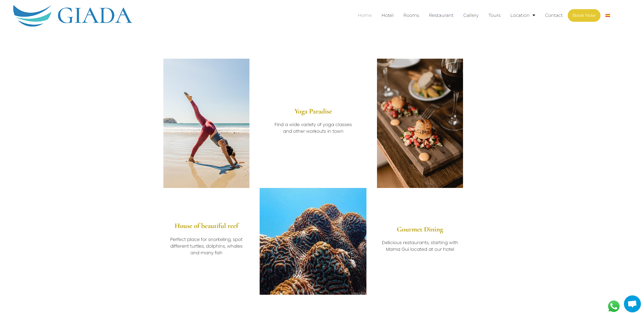The width and height of the screenshot is (644, 313).
Task: Open the blue live chat bubble
Action: coord(632,304)
